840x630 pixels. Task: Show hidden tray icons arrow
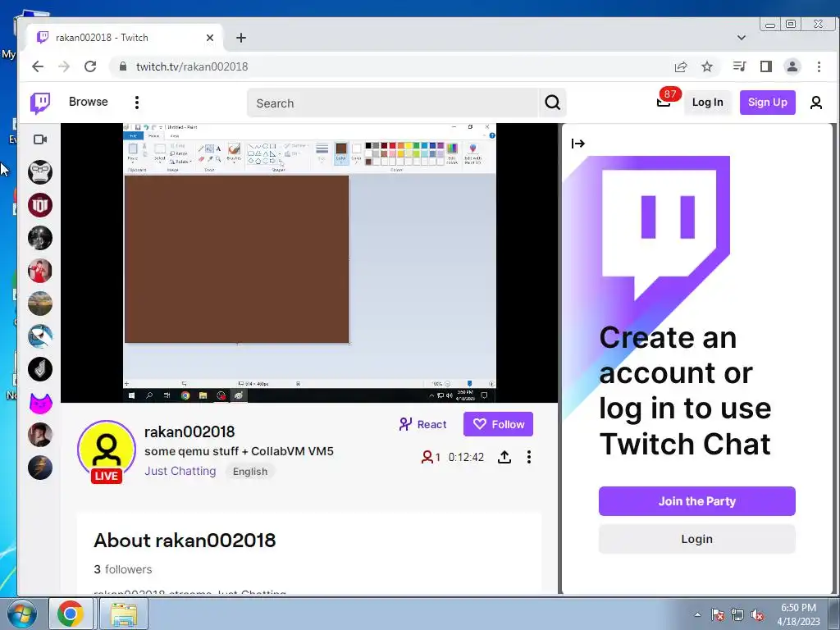point(697,614)
